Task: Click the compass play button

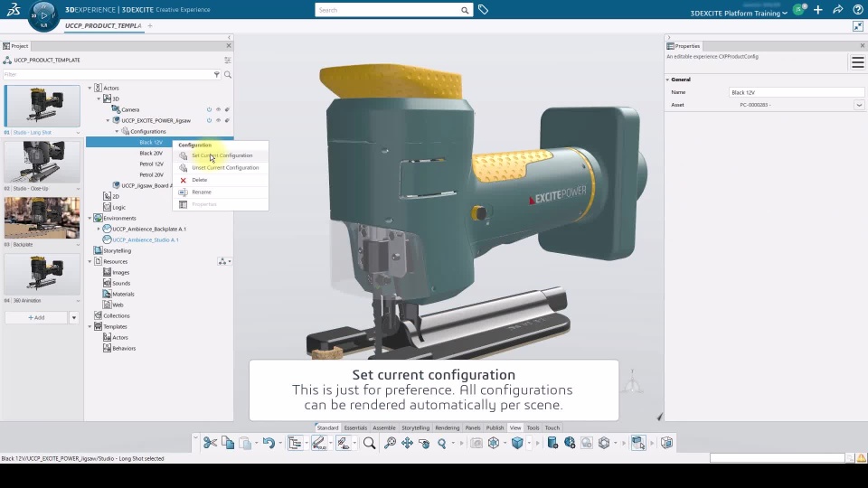Action: click(x=43, y=15)
